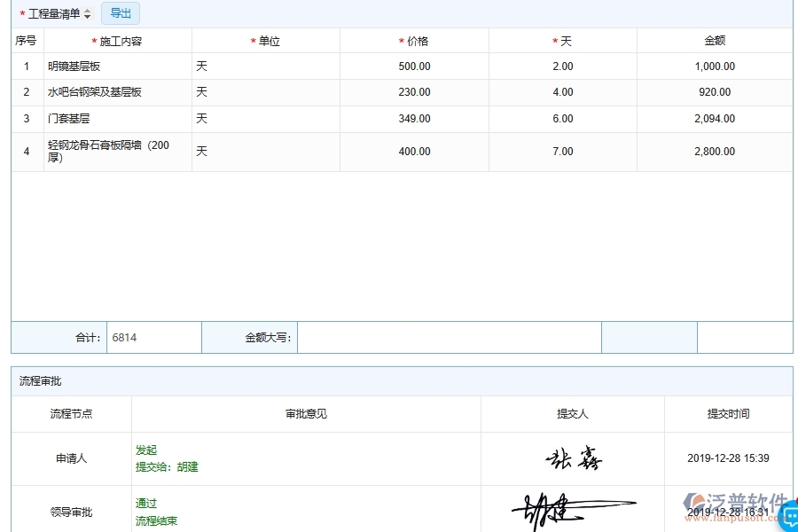This screenshot has width=798, height=532.
Task: Click the price cell 230.00
Action: click(414, 92)
